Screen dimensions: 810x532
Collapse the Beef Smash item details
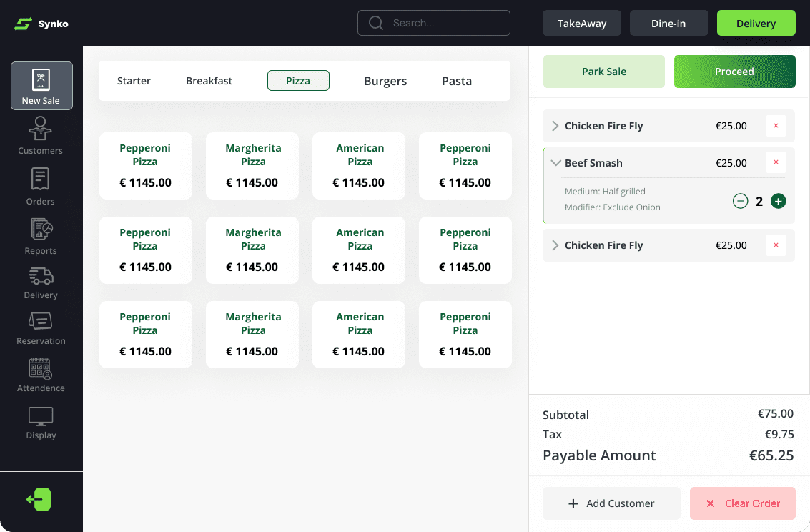pyautogui.click(x=555, y=163)
